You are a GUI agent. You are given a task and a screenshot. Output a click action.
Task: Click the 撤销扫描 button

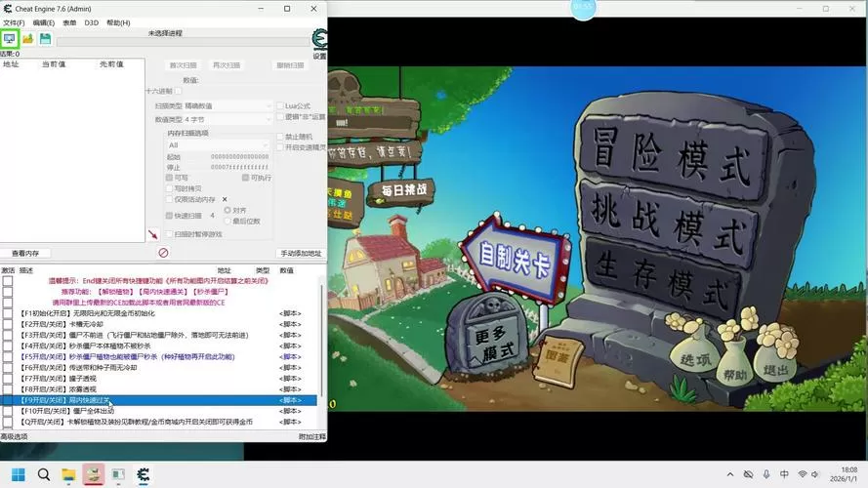[290, 65]
